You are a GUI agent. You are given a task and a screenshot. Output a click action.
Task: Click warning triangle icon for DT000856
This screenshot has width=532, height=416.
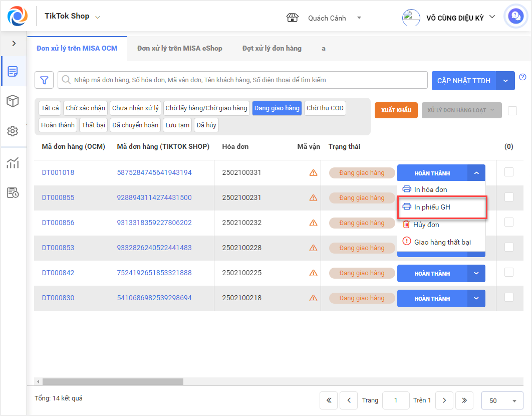313,223
